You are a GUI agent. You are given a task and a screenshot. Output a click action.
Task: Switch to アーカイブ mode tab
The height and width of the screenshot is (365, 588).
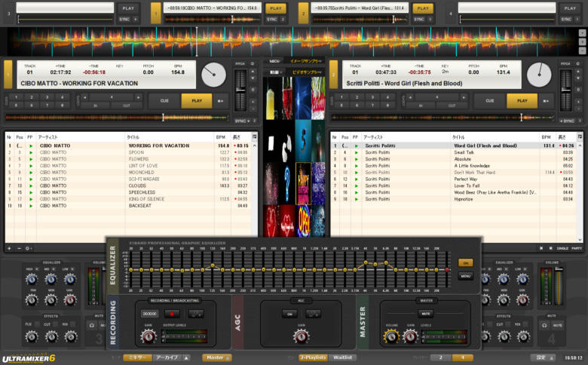pos(167,357)
